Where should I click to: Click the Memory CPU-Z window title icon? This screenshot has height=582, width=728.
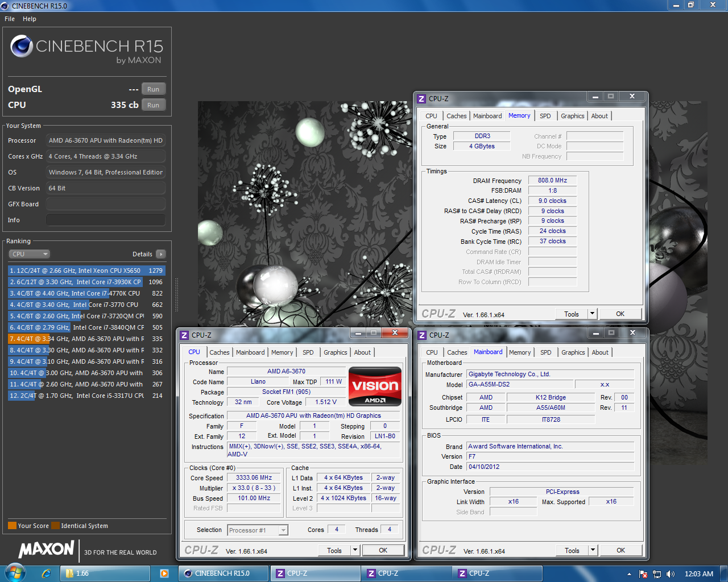pos(421,98)
